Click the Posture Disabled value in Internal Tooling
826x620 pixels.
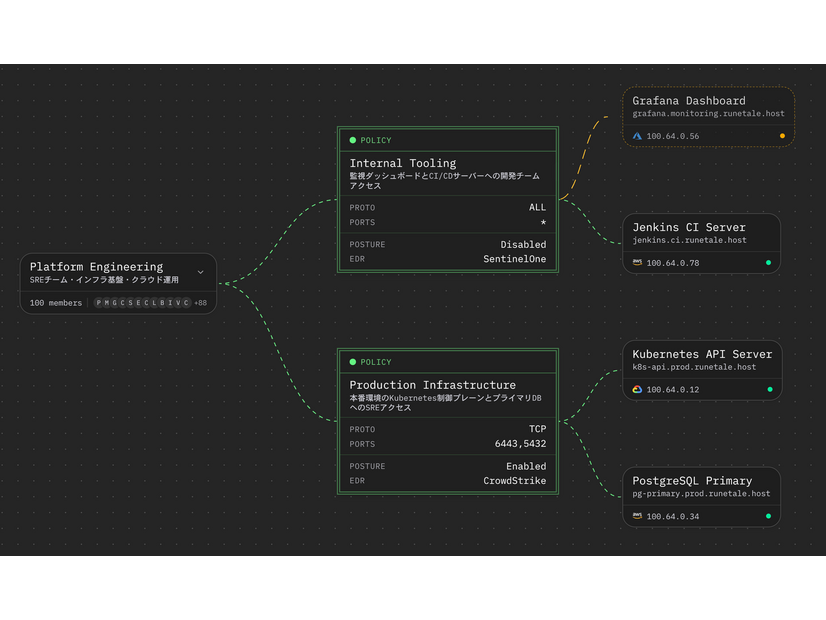click(523, 244)
